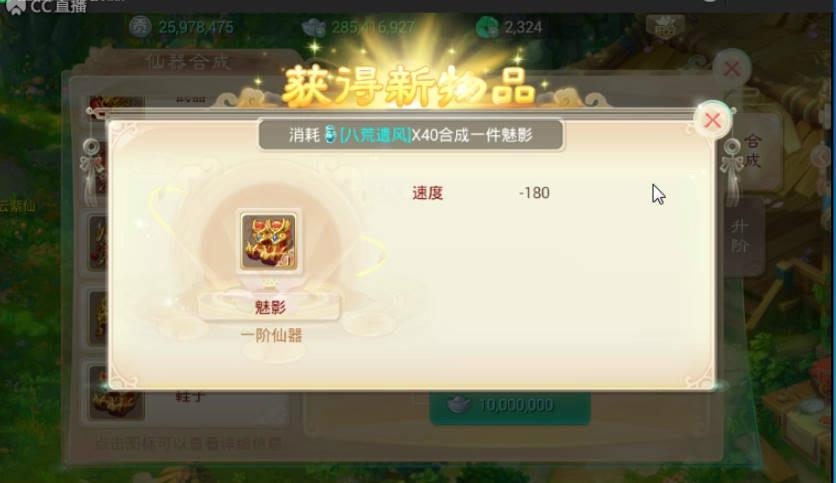
Task: Click the green jade icon beside 2,324
Action: click(x=487, y=27)
